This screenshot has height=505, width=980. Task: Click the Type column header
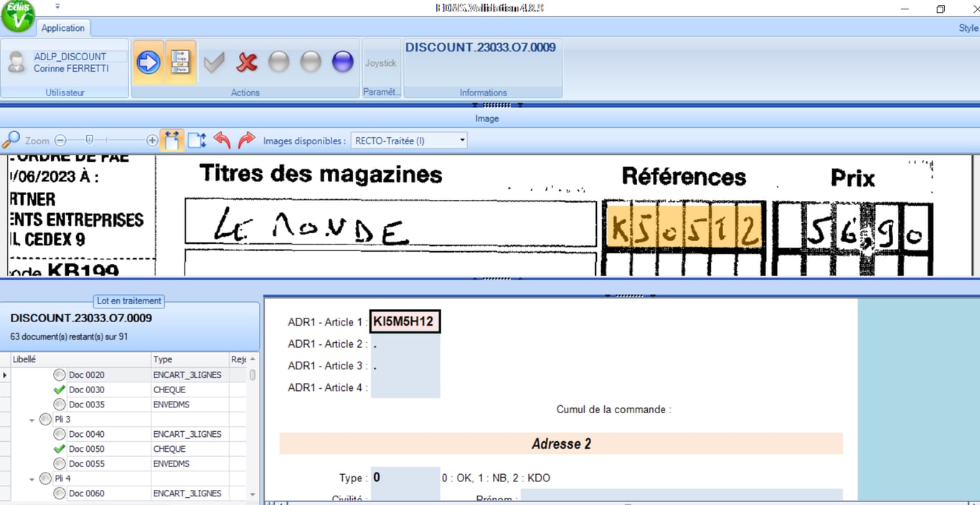click(190, 359)
